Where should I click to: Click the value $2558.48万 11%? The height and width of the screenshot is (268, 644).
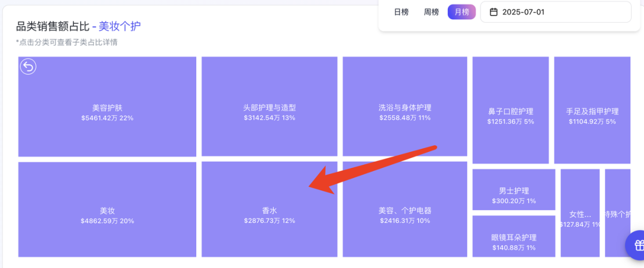tap(405, 118)
